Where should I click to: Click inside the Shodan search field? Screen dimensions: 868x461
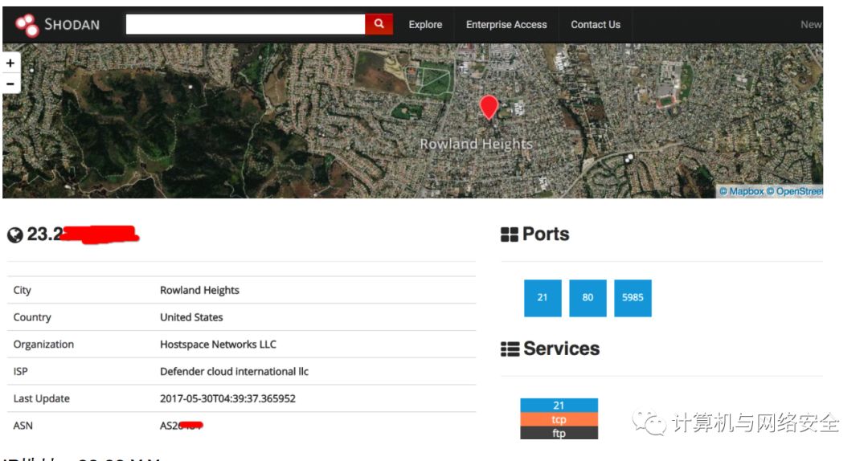pos(245,25)
